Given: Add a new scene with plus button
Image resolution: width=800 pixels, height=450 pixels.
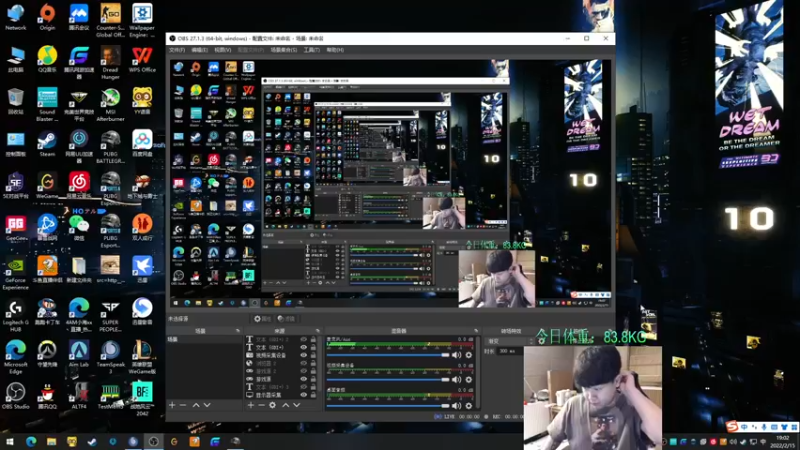Looking at the screenshot, I should point(172,405).
